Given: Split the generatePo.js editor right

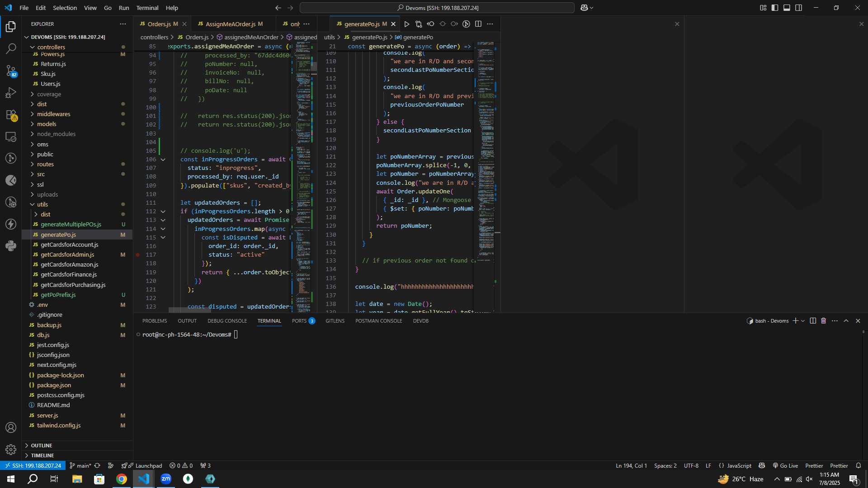Looking at the screenshot, I should tap(478, 24).
